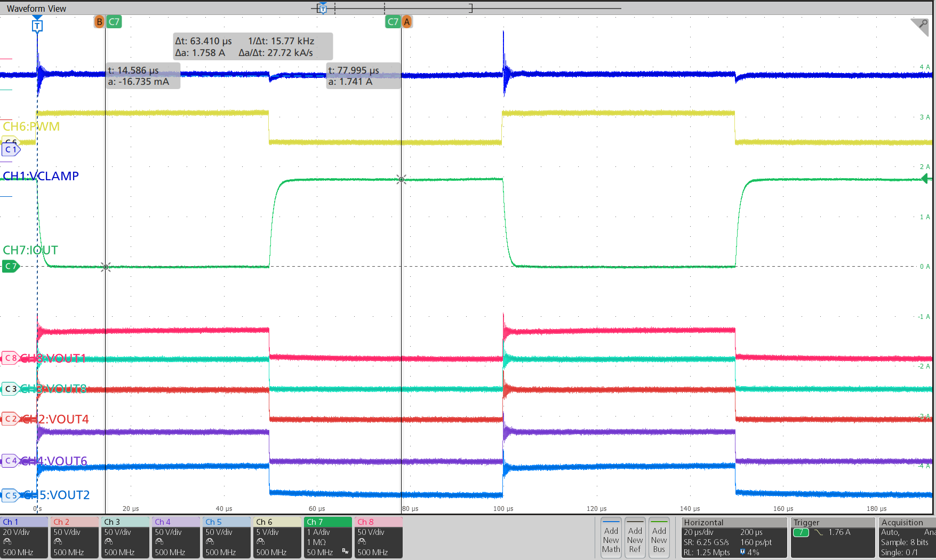The image size is (936, 560).
Task: Click the Add New Ref button
Action: [x=635, y=538]
